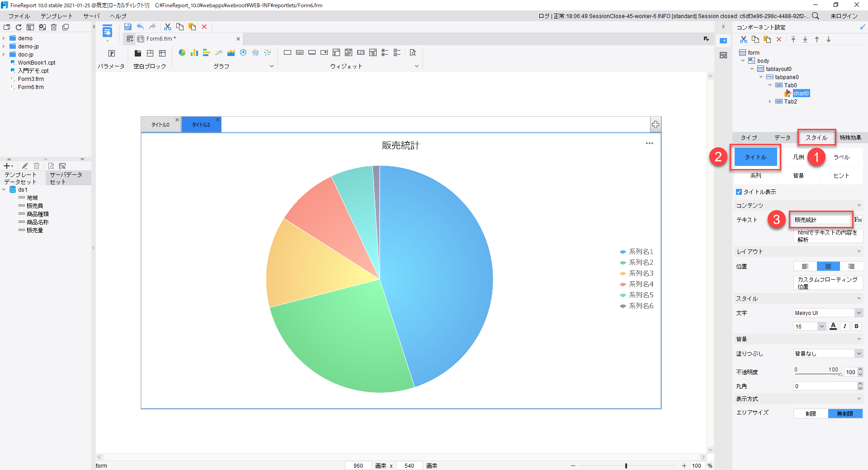This screenshot has width=868, height=470.
Task: Add the date calendar widget
Action: 349,53
